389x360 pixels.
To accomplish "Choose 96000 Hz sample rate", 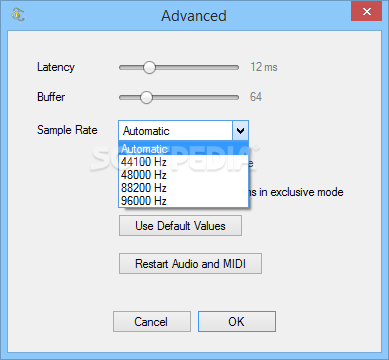I will 183,201.
